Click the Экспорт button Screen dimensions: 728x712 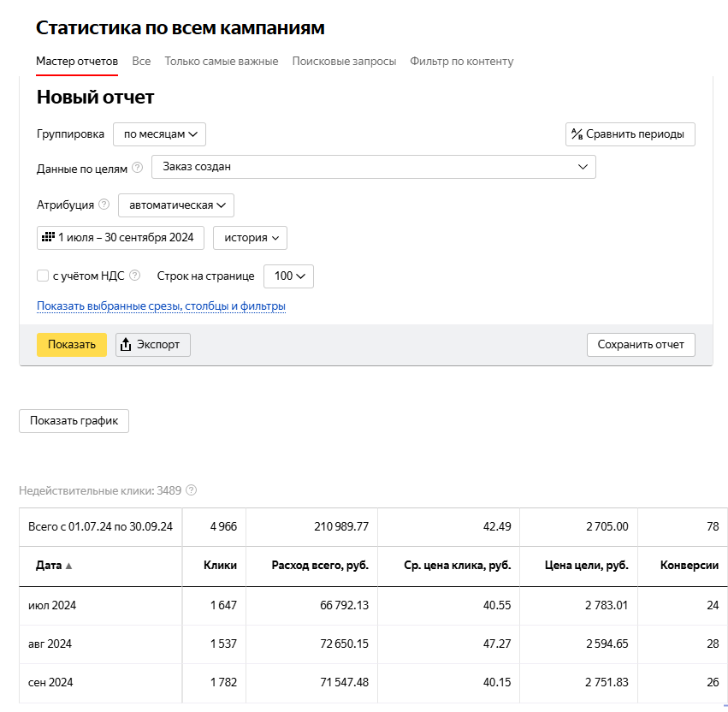[x=152, y=344]
